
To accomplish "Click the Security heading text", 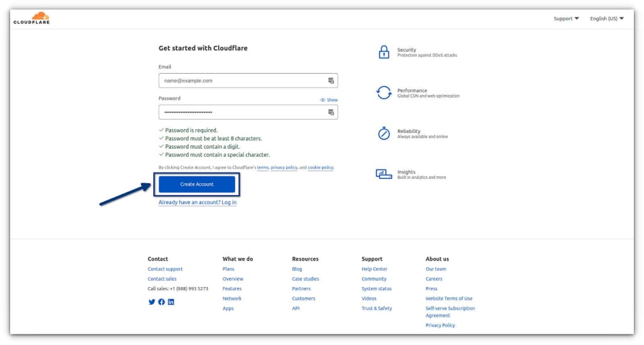I will (407, 50).
